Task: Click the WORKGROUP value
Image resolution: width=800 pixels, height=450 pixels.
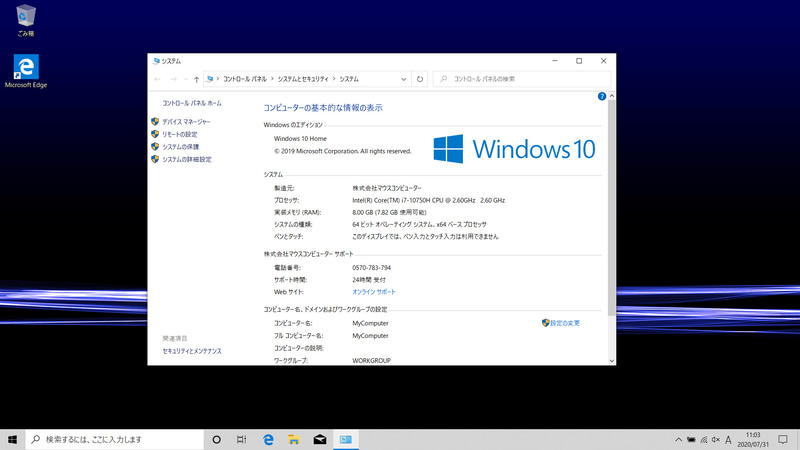Action: click(371, 360)
